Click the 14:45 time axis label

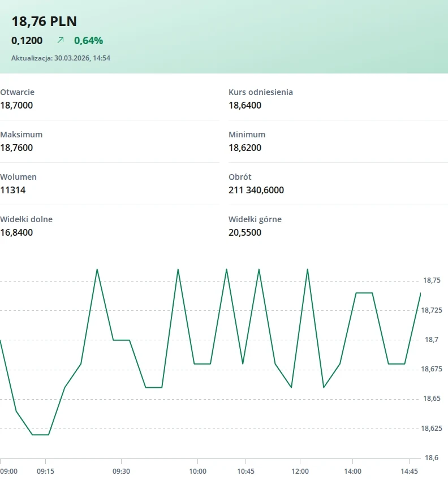pos(409,471)
